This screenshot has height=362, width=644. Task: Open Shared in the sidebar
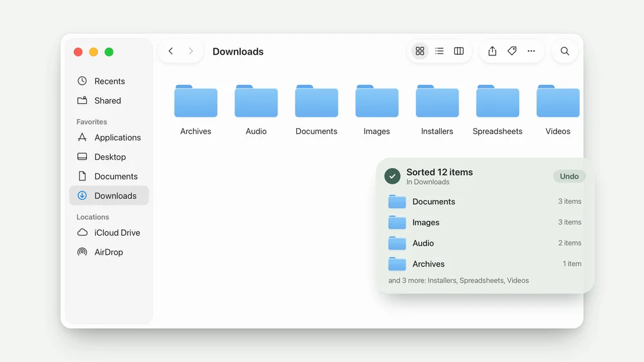pos(109,100)
